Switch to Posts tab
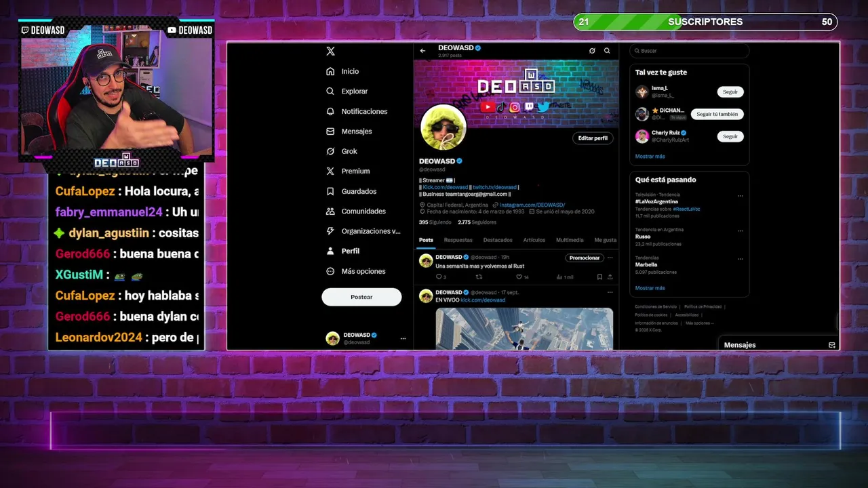Image resolution: width=868 pixels, height=488 pixels. (x=426, y=240)
